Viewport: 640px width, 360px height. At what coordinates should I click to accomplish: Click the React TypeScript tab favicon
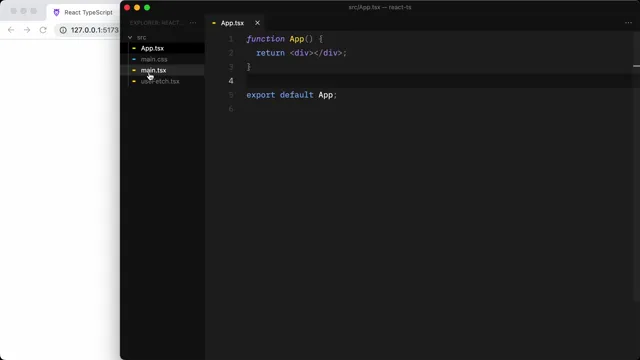(x=56, y=12)
